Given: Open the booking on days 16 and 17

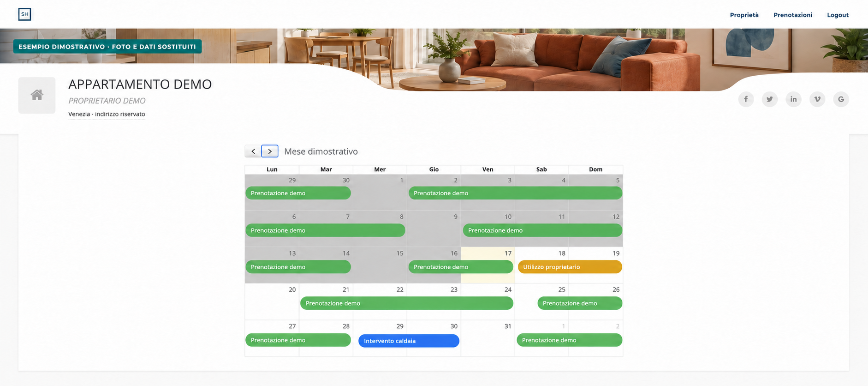Looking at the screenshot, I should [461, 267].
